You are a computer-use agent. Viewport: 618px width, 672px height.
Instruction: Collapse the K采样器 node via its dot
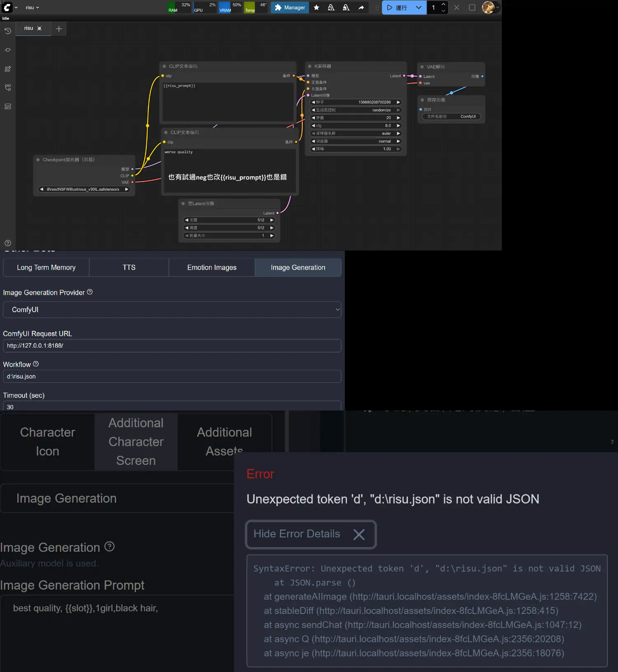click(x=310, y=66)
